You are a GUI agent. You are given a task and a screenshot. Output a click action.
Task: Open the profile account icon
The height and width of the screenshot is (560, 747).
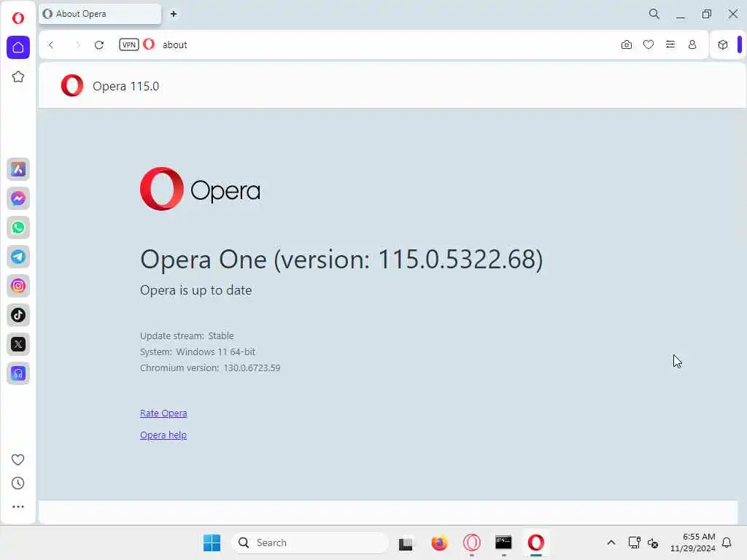coord(692,44)
